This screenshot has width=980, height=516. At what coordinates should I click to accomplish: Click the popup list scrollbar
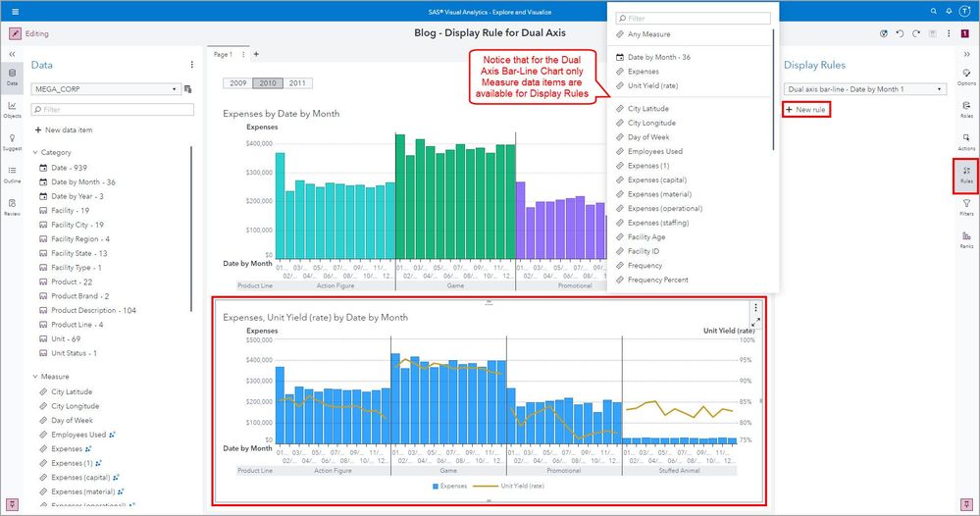click(x=774, y=89)
